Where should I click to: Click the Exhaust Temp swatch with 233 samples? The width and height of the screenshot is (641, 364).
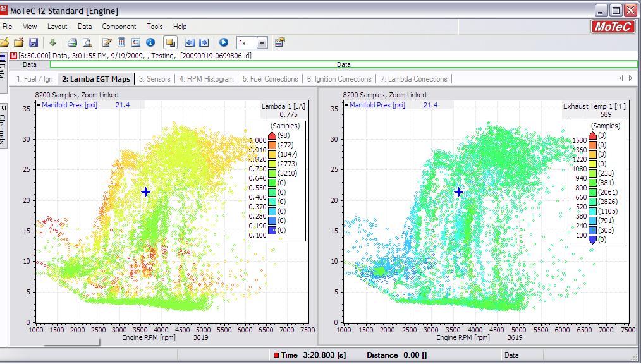click(592, 173)
